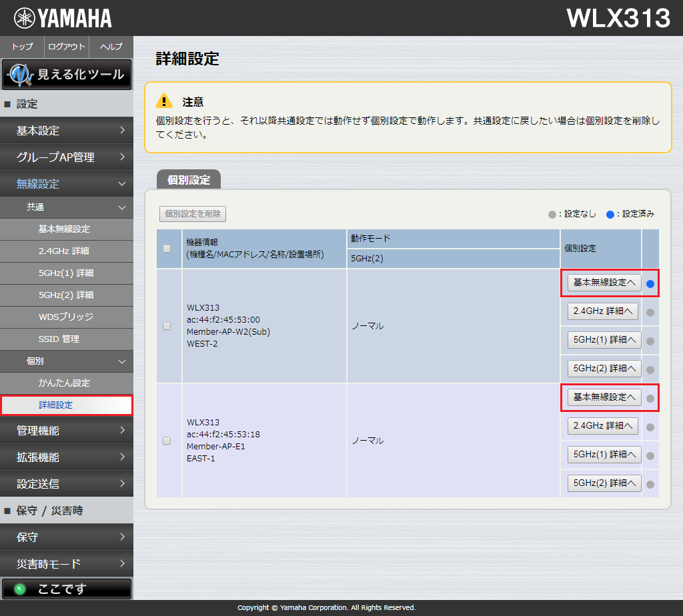Open 5GHz(2) 詳細へ for the WEST-2 device
Image resolution: width=683 pixels, height=616 pixels.
[603, 368]
